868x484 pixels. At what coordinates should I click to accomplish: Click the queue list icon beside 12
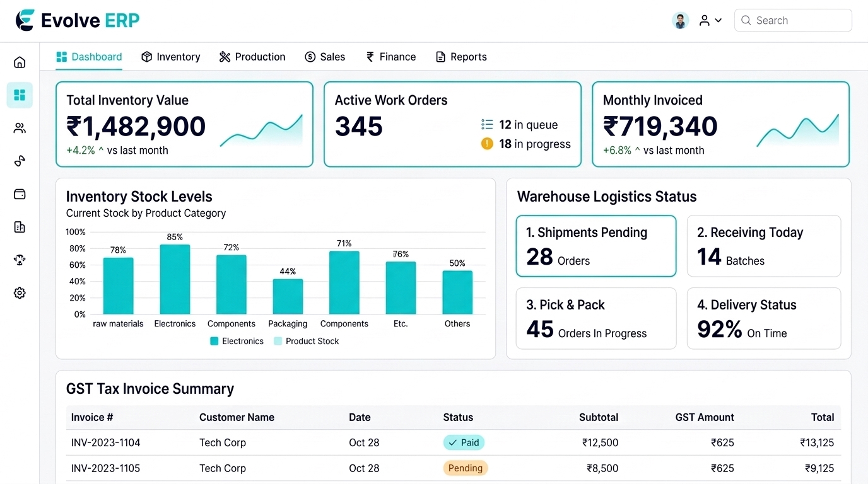click(487, 125)
